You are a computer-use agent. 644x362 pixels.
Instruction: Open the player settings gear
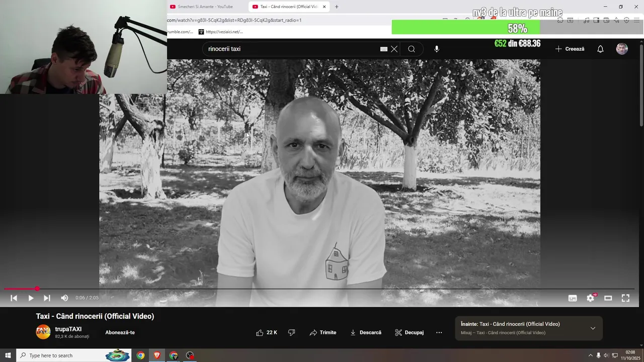coord(591,298)
